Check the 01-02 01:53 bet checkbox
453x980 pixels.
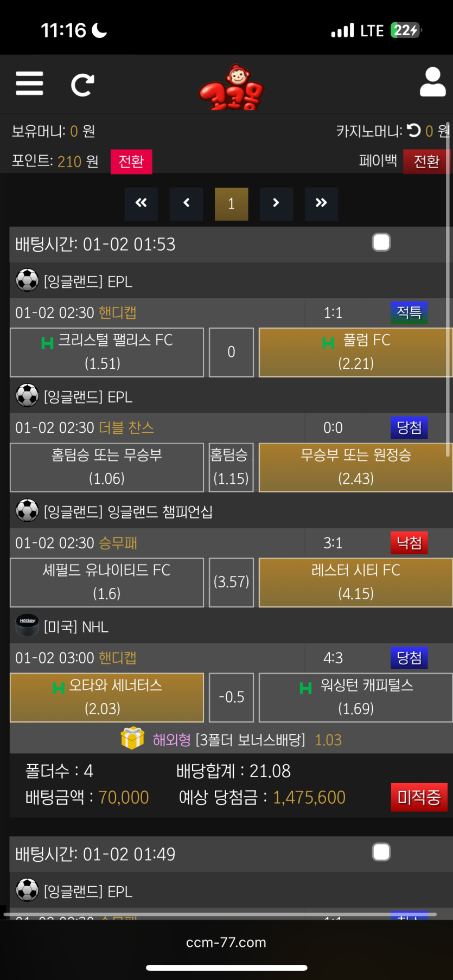pyautogui.click(x=381, y=242)
